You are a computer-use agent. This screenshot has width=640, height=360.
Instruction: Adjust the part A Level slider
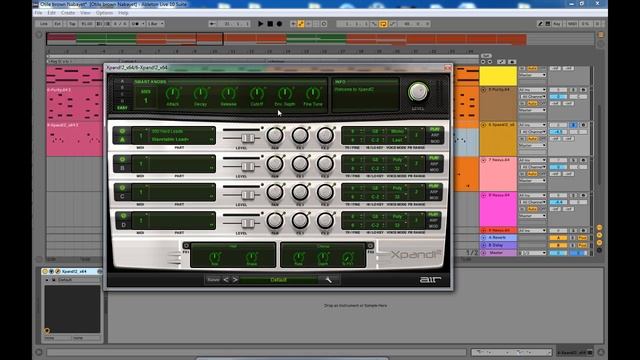click(247, 138)
